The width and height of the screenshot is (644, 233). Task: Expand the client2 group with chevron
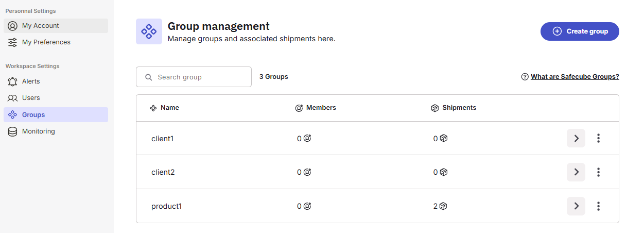point(576,172)
